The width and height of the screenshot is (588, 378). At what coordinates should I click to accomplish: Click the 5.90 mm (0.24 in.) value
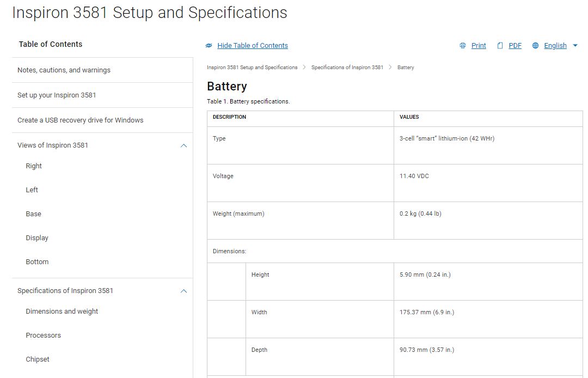point(425,275)
